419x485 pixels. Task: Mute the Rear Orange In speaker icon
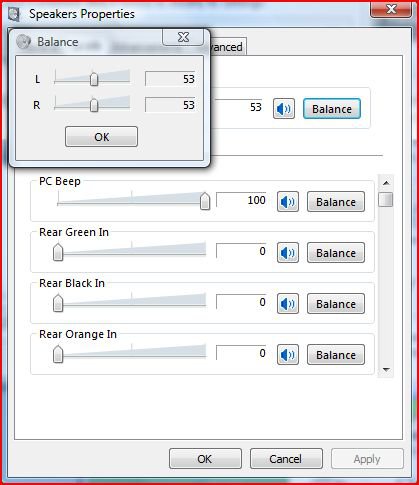pyautogui.click(x=288, y=355)
